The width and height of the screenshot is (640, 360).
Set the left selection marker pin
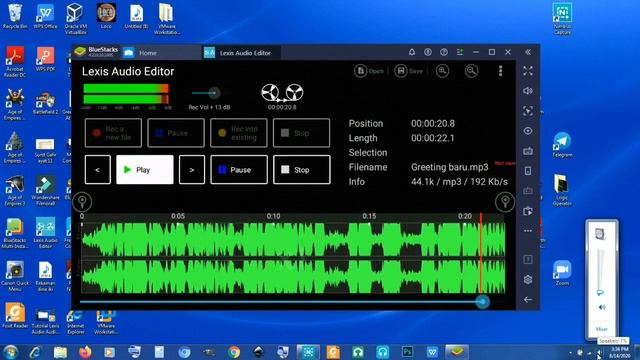coord(82,202)
